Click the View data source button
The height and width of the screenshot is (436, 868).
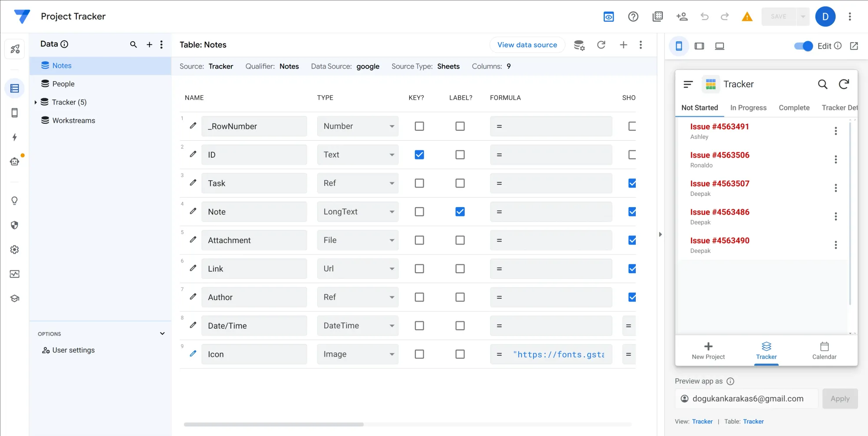pos(527,45)
